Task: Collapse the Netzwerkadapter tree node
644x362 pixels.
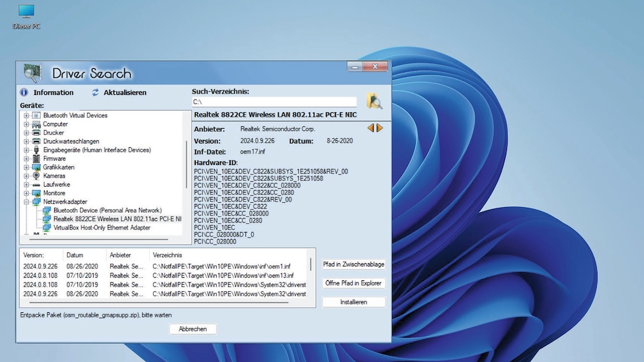Action: pyautogui.click(x=27, y=201)
